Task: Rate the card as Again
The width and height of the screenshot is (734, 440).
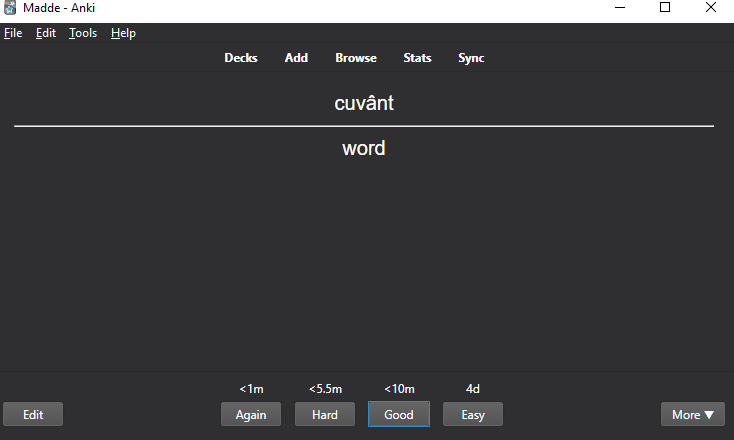Action: pos(251,414)
